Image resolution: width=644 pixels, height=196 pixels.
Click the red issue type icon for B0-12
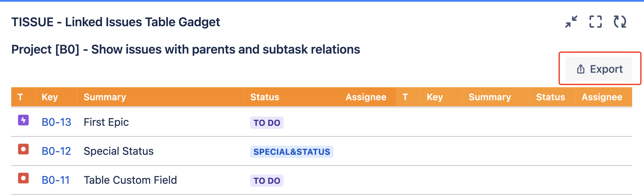(23, 149)
